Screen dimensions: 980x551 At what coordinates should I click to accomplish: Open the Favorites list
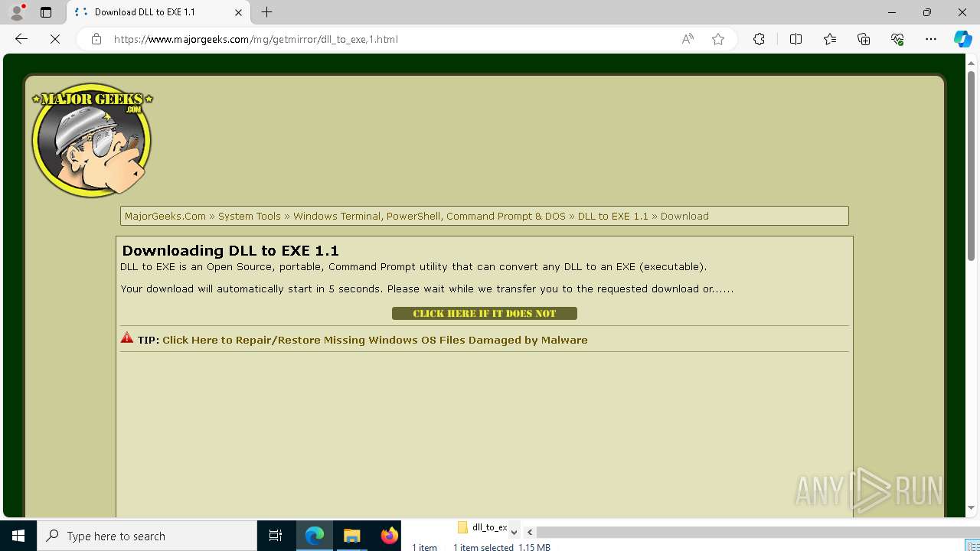(x=830, y=39)
